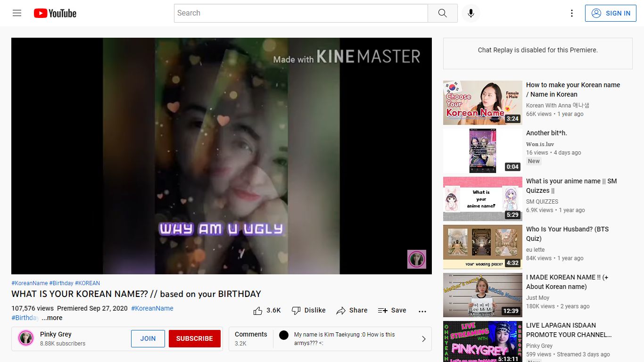644x362 pixels.
Task: Click comment preview 'My name is Kim Taekyung'
Action: (345, 339)
